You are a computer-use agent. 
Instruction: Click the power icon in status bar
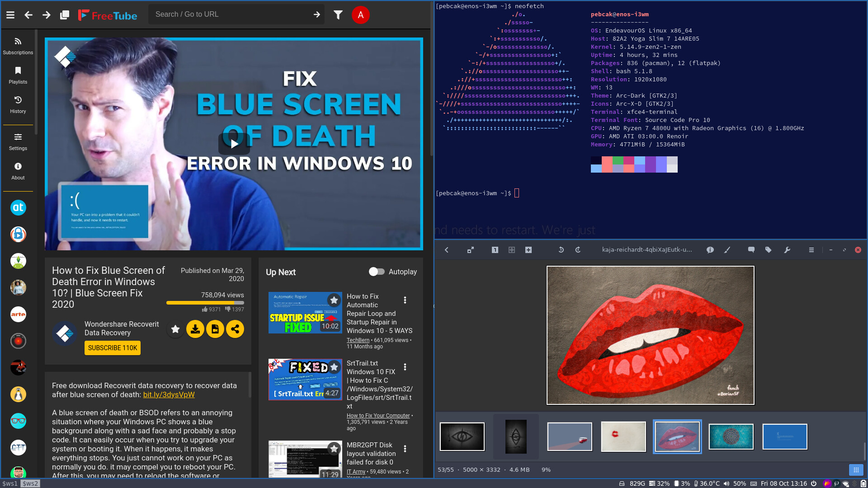click(x=814, y=483)
